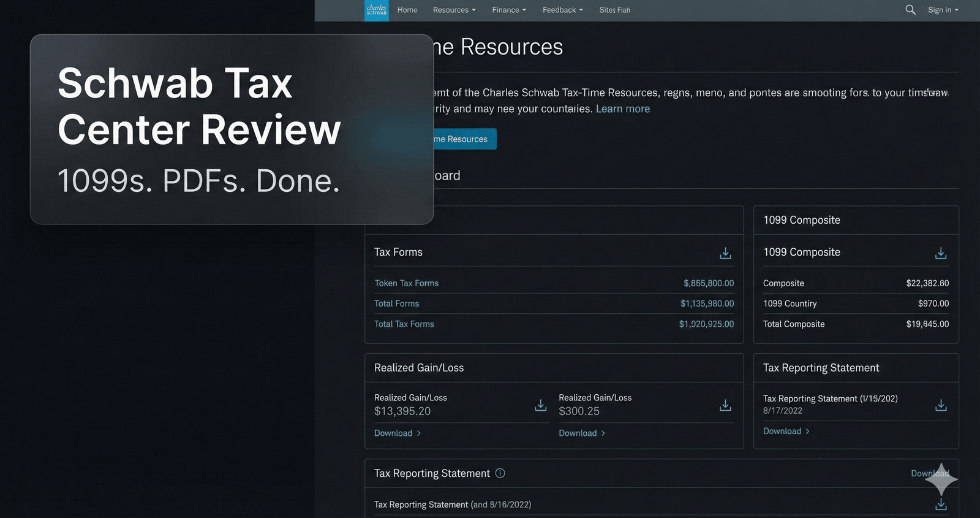Open the Home menu item
The height and width of the screenshot is (518, 980).
(407, 10)
